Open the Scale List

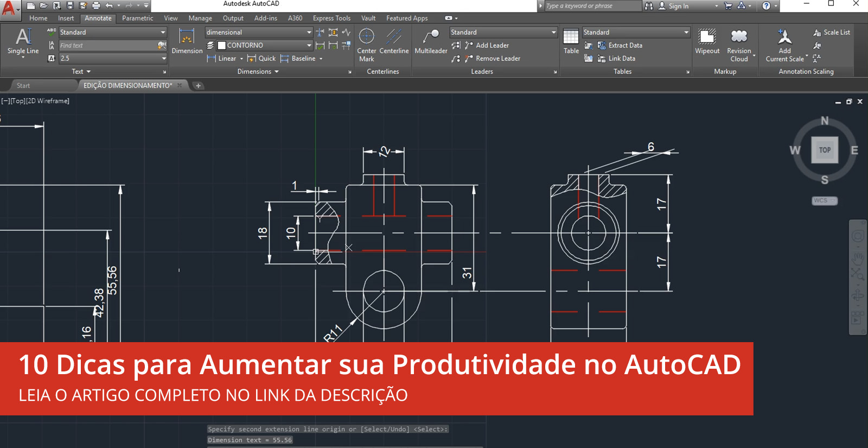click(832, 33)
